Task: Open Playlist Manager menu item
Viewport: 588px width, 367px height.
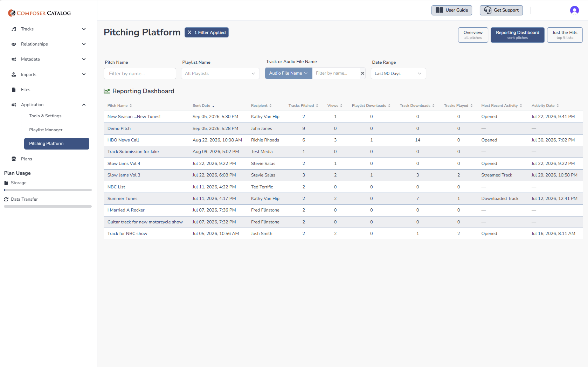Action: [46, 130]
